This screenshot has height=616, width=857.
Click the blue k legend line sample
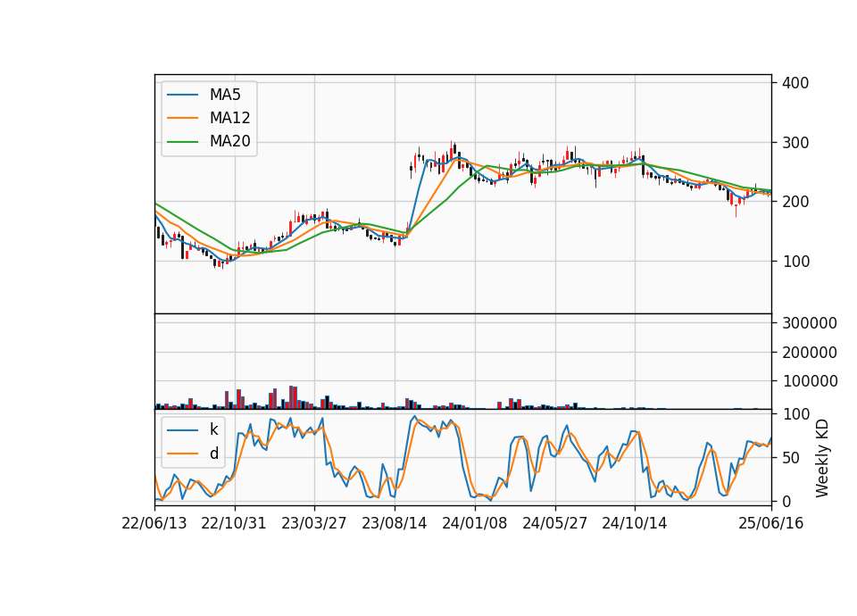pos(182,430)
